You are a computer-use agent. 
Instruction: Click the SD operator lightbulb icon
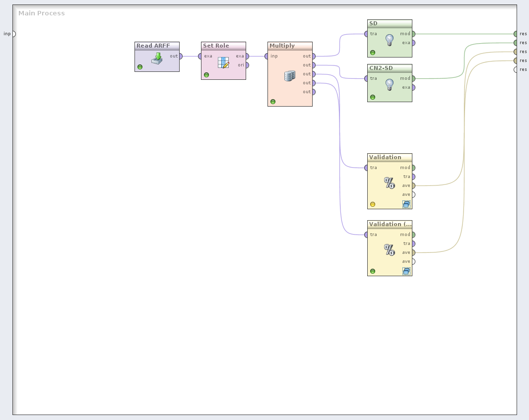coord(390,40)
